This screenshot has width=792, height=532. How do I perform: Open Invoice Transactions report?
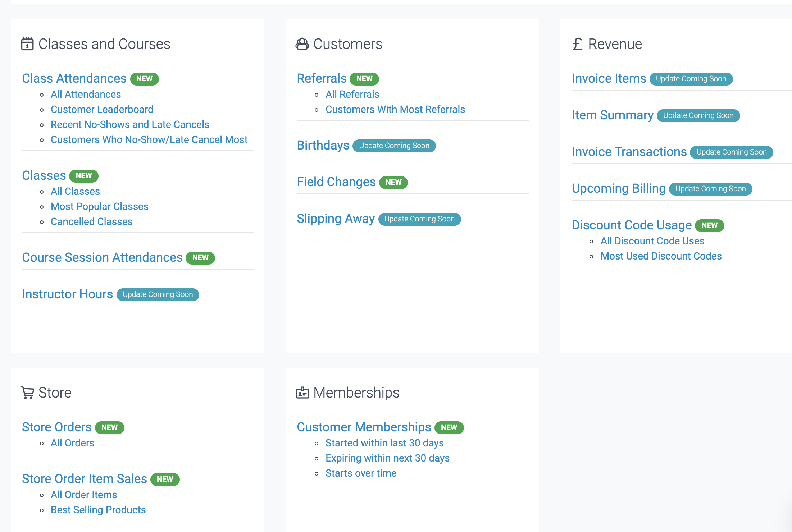[x=629, y=152]
